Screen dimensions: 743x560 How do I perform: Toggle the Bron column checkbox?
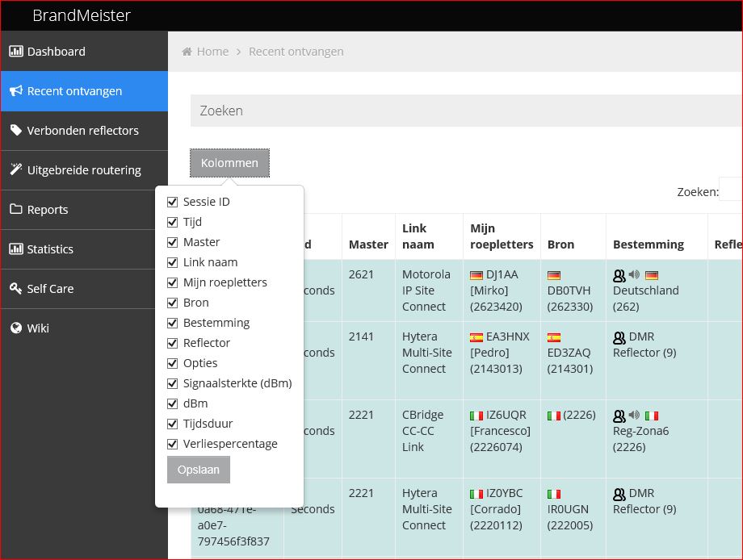173,303
